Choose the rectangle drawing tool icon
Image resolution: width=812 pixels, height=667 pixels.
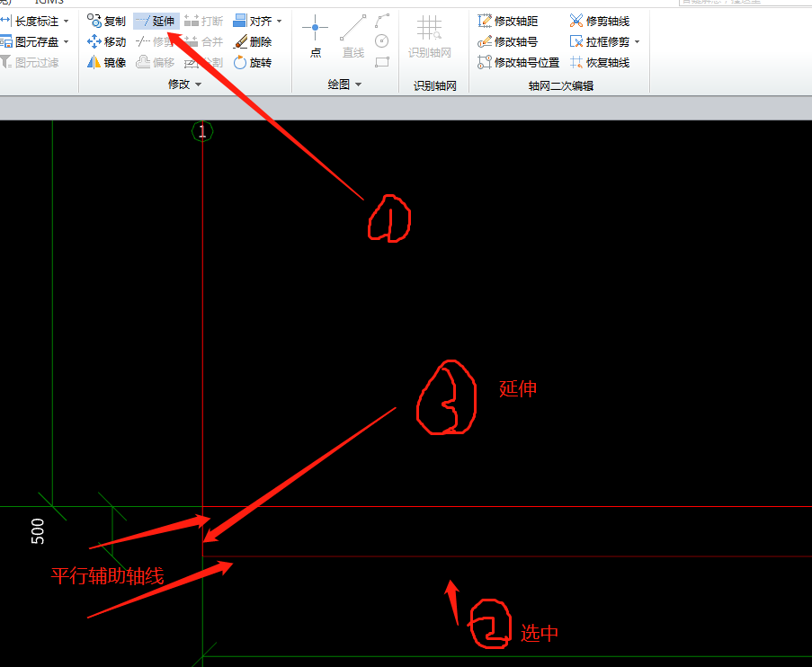382,62
